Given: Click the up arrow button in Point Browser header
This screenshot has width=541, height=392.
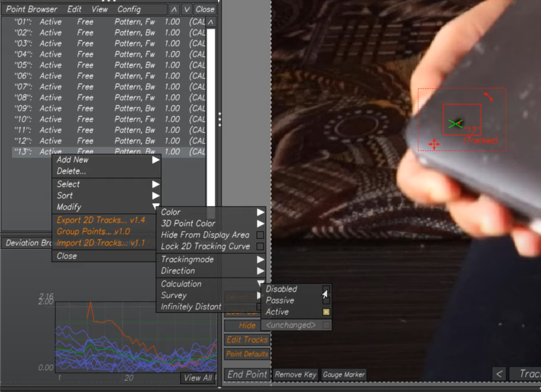Looking at the screenshot, I should 174,10.
